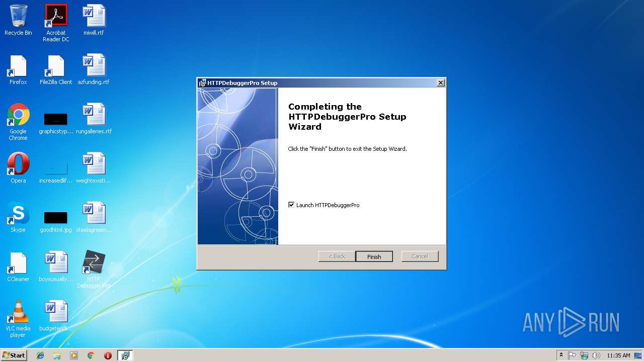Screen dimensions: 644x362
Task: Click the setup dialog title icon
Action: click(x=202, y=83)
